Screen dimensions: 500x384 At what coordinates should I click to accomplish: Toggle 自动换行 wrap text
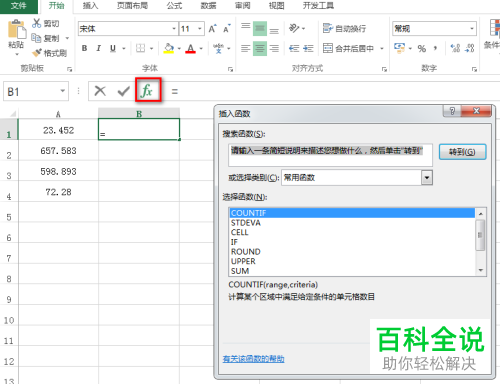pos(344,29)
